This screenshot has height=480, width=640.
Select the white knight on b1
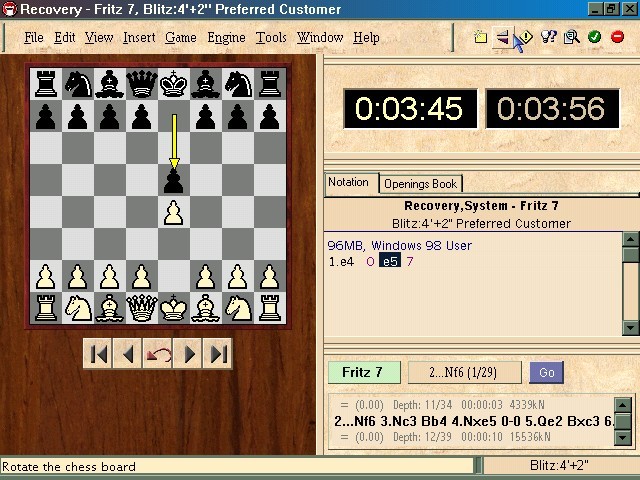pyautogui.click(x=78, y=308)
